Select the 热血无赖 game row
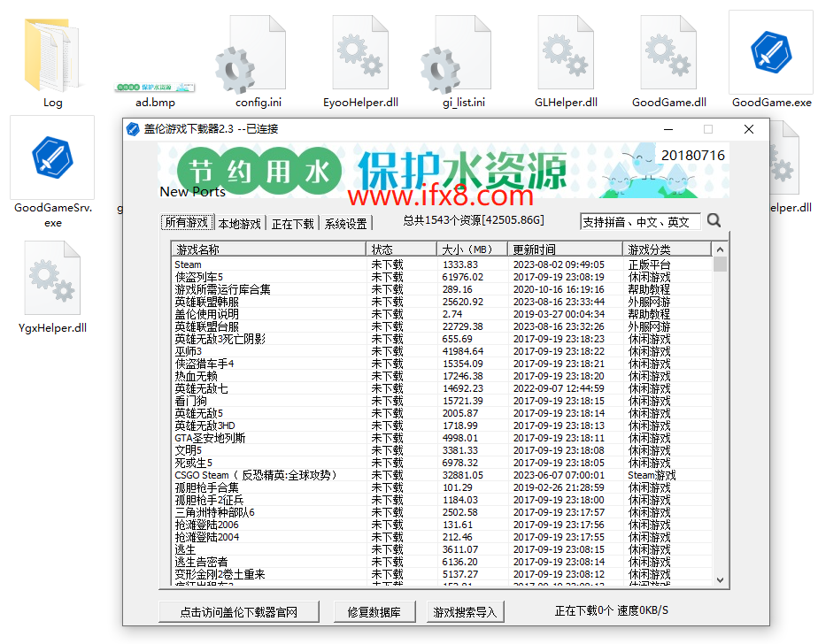Screen dimensions: 818x644 442,376
